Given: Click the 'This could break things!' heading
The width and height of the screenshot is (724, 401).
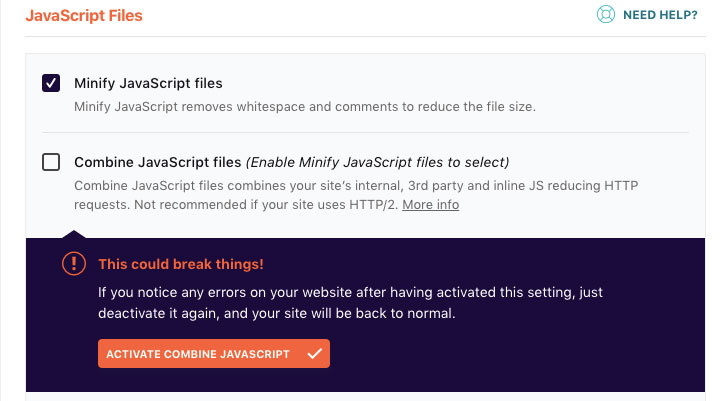Looking at the screenshot, I should tap(181, 264).
